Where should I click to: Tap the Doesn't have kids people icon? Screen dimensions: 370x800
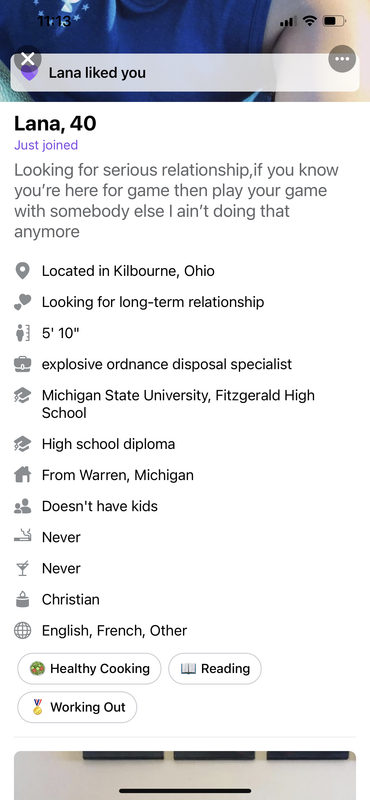point(22,506)
